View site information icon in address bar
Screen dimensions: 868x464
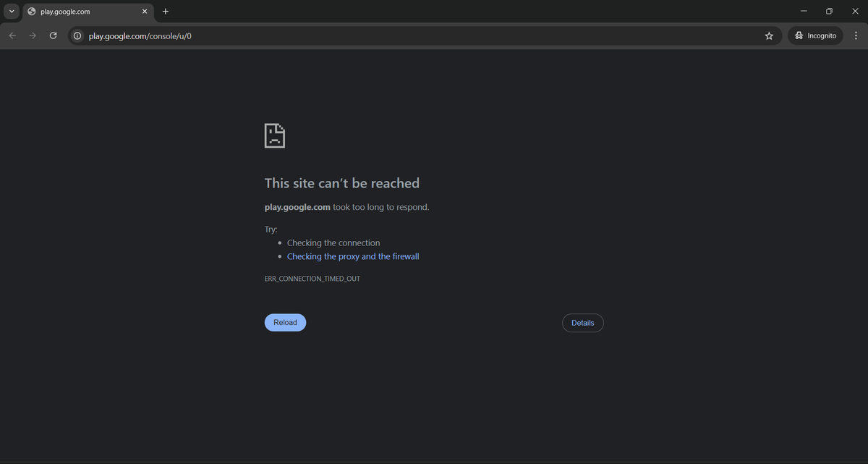click(77, 35)
